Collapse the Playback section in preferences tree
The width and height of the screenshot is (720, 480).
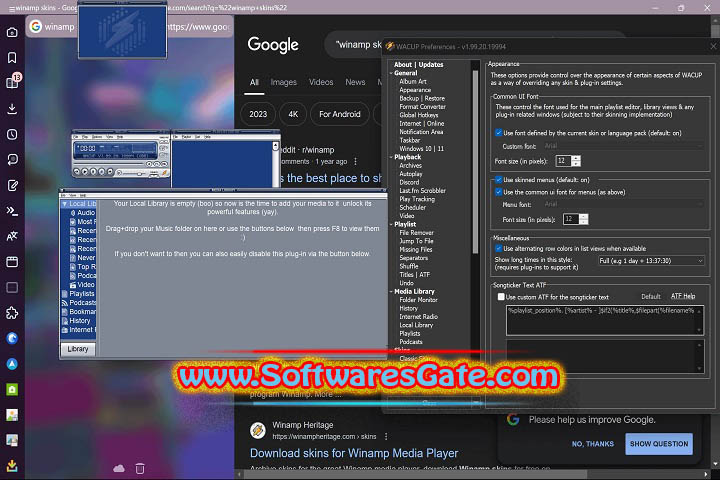(392, 157)
